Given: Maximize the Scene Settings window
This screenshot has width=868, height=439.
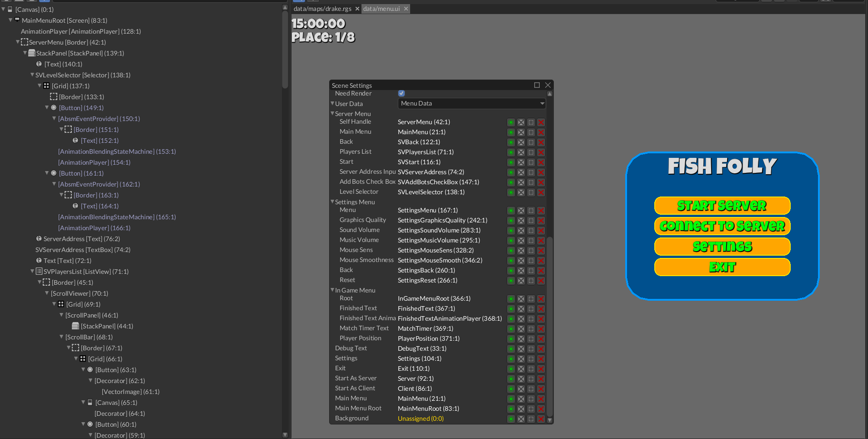Looking at the screenshot, I should point(537,85).
